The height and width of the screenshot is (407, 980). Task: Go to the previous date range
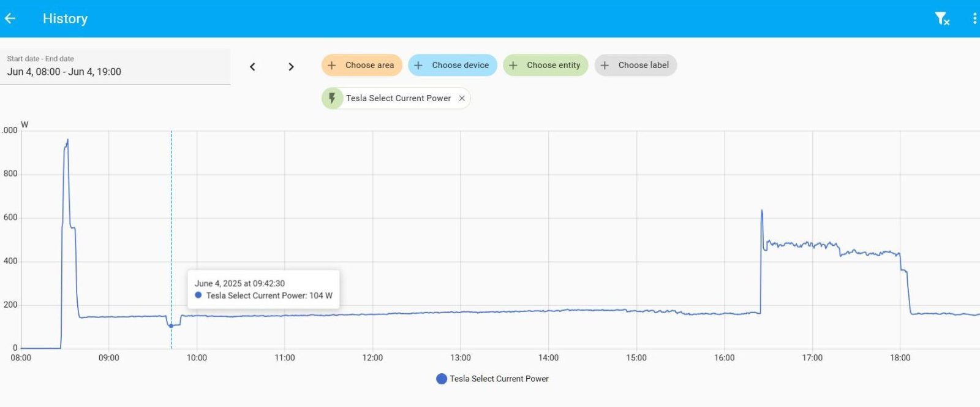[252, 66]
